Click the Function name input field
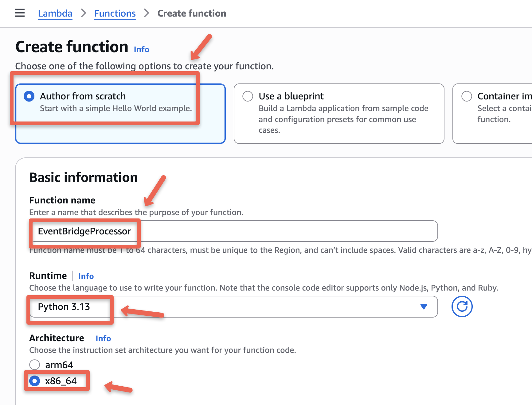 pos(233,231)
